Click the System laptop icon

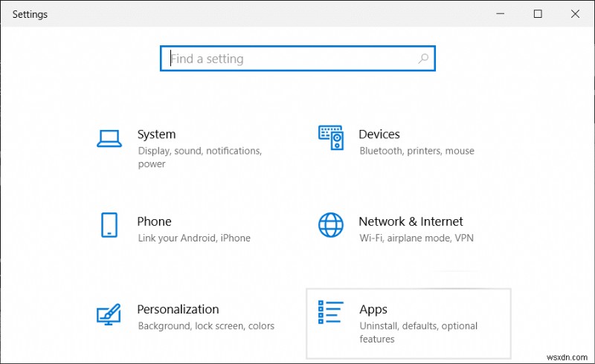coord(109,138)
